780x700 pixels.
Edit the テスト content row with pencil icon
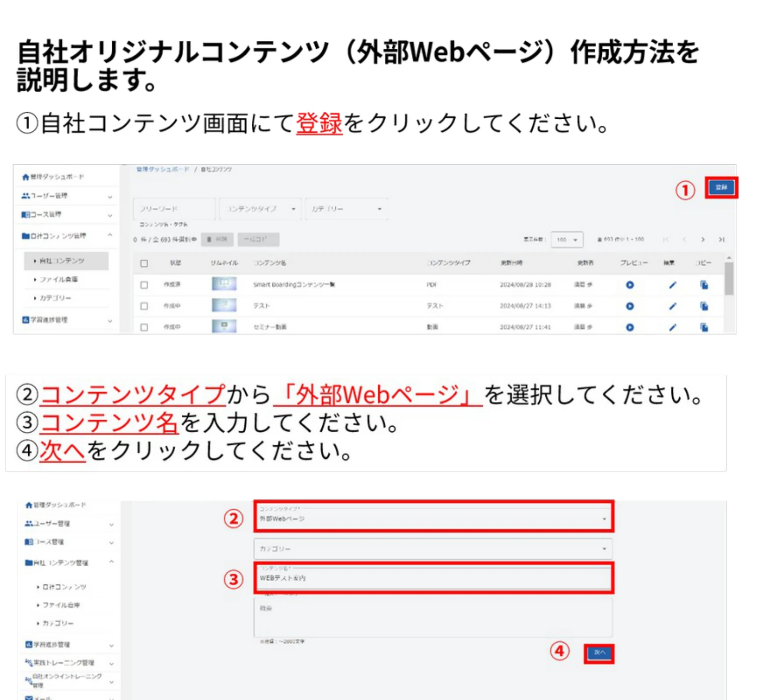pos(672,306)
